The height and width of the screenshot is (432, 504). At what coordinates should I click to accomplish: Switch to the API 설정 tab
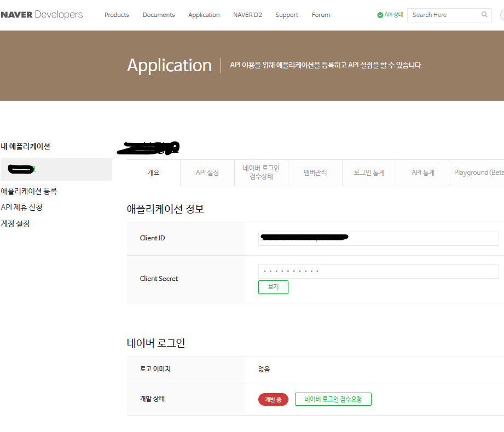(x=207, y=172)
